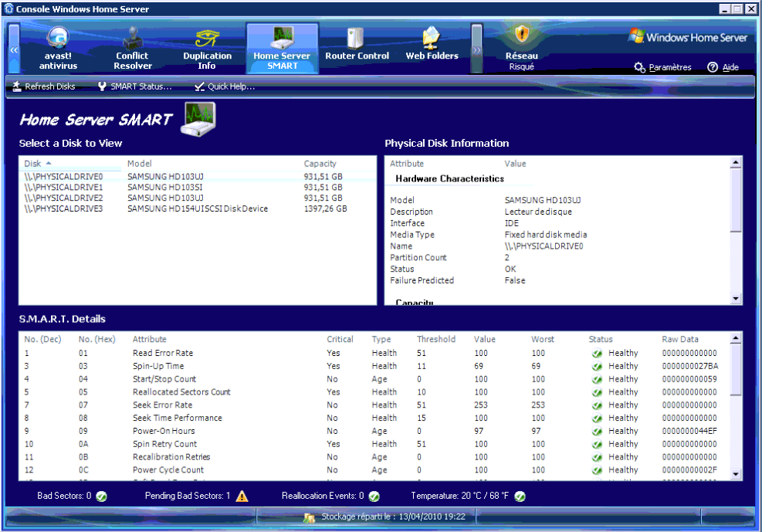This screenshot has height=532, width=762.
Task: Select disk \\.\PHYSICALDRIVE2 row
Action: click(x=198, y=198)
